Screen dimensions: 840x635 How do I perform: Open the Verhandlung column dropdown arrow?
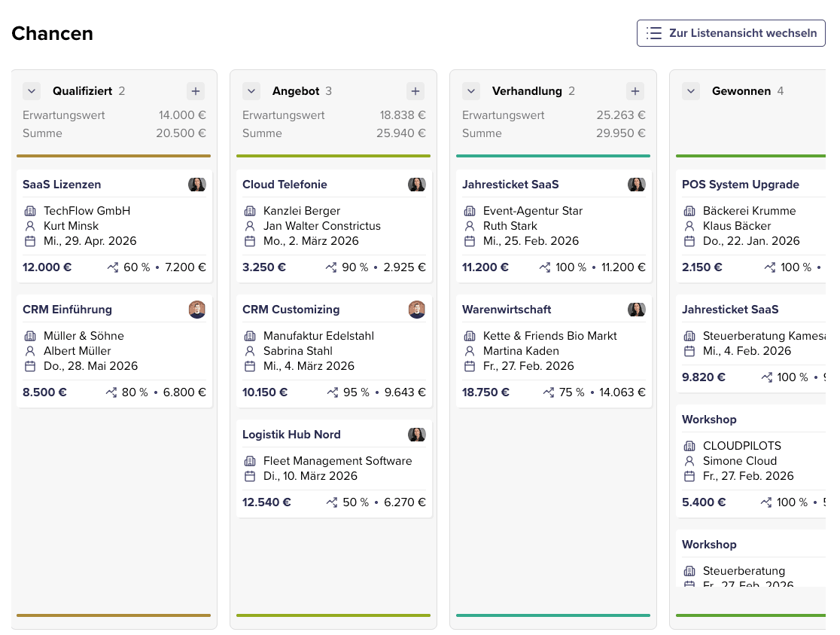click(471, 90)
